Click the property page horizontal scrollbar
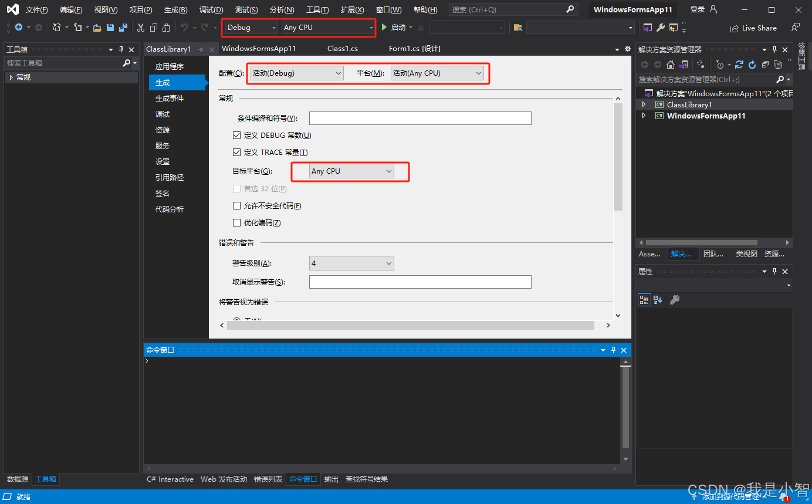This screenshot has width=812, height=504. 411,325
